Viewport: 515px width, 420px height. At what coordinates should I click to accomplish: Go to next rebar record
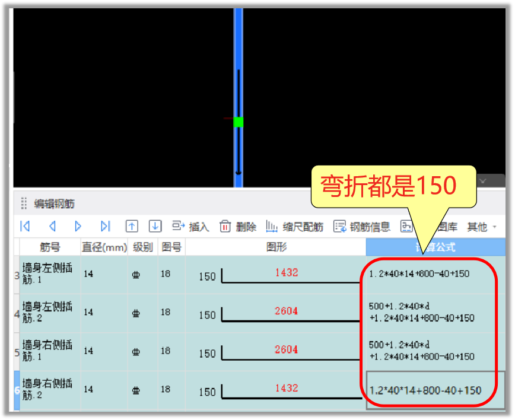click(x=78, y=227)
